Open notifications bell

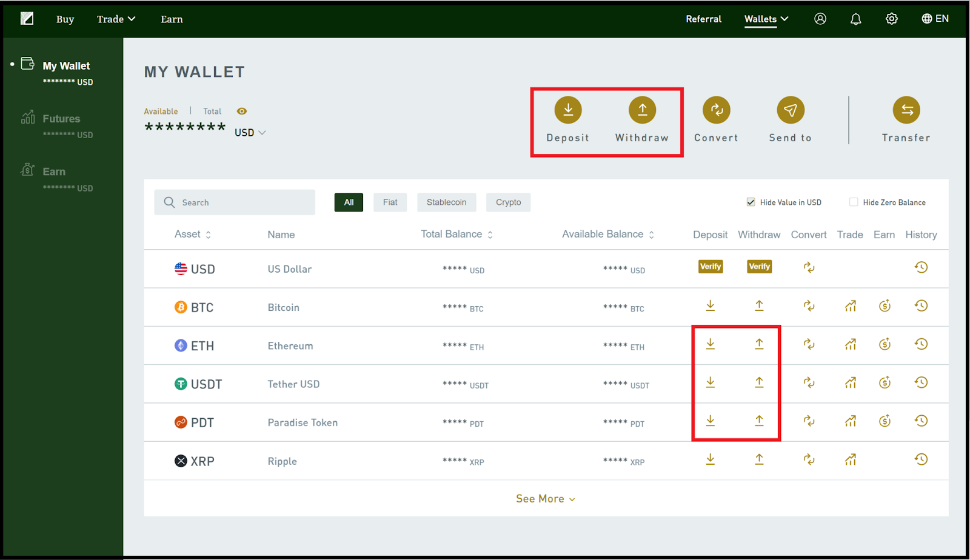[855, 19]
